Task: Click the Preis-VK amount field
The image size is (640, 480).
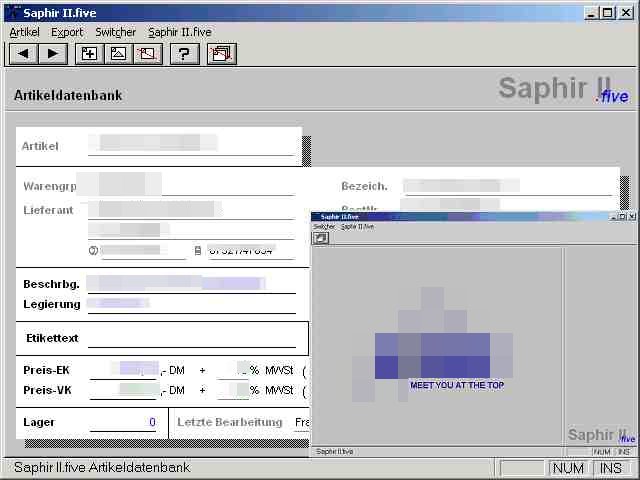Action: pos(123,390)
